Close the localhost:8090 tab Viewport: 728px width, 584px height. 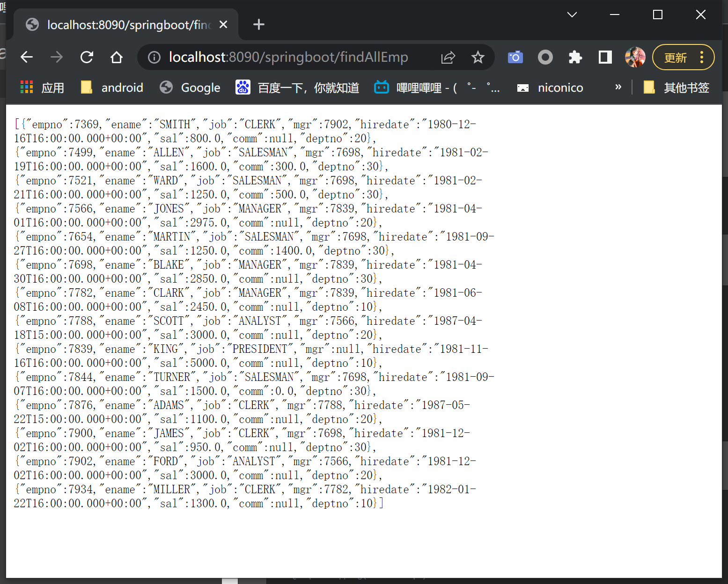[223, 24]
